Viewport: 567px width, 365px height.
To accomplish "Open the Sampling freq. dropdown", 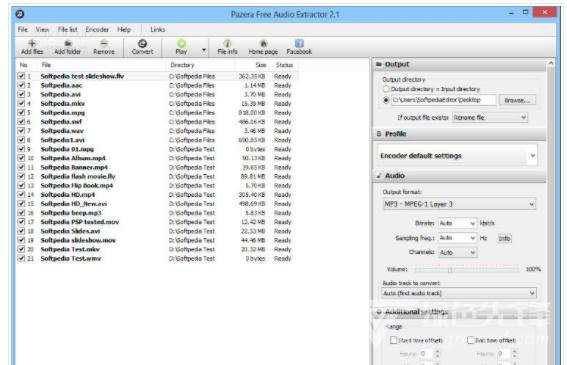I will pos(457,238).
